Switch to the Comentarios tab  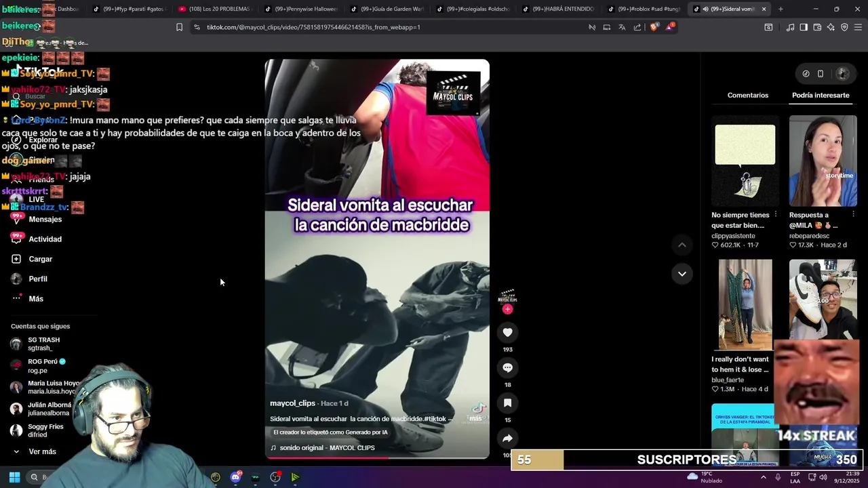coord(748,95)
